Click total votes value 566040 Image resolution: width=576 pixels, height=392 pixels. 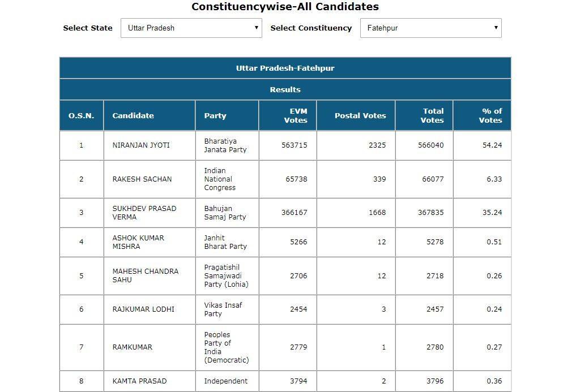pos(430,145)
